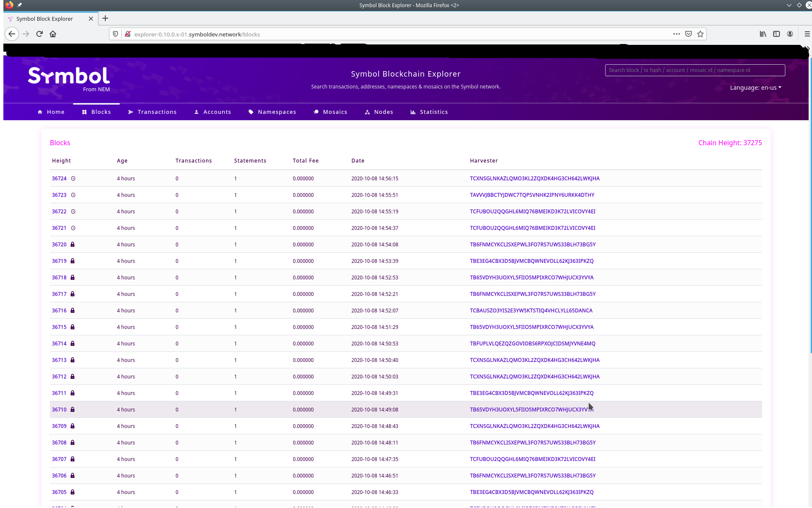This screenshot has height=508, width=812.
Task: Select the Symbol Block Explorer tab
Action: pos(44,19)
